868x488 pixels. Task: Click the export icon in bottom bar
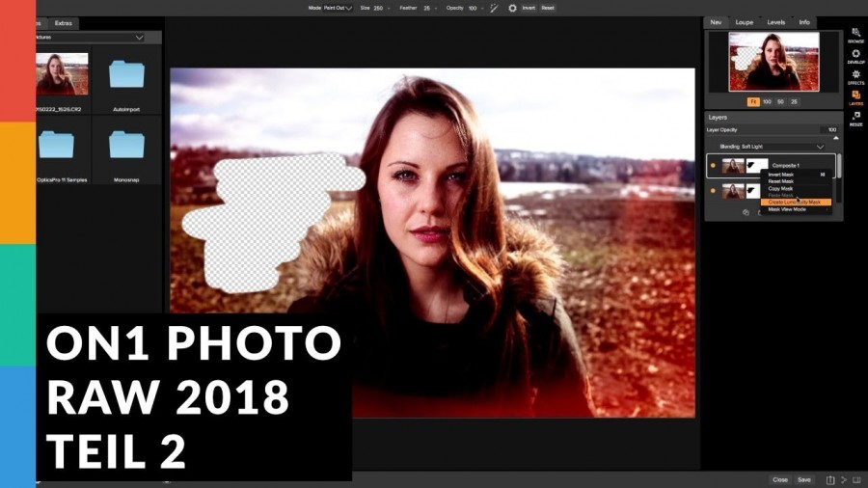point(829,479)
